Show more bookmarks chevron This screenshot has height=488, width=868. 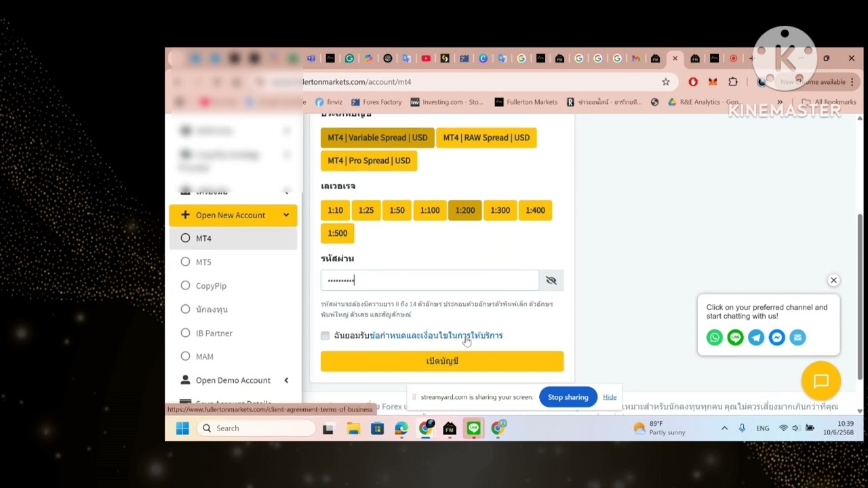click(780, 102)
